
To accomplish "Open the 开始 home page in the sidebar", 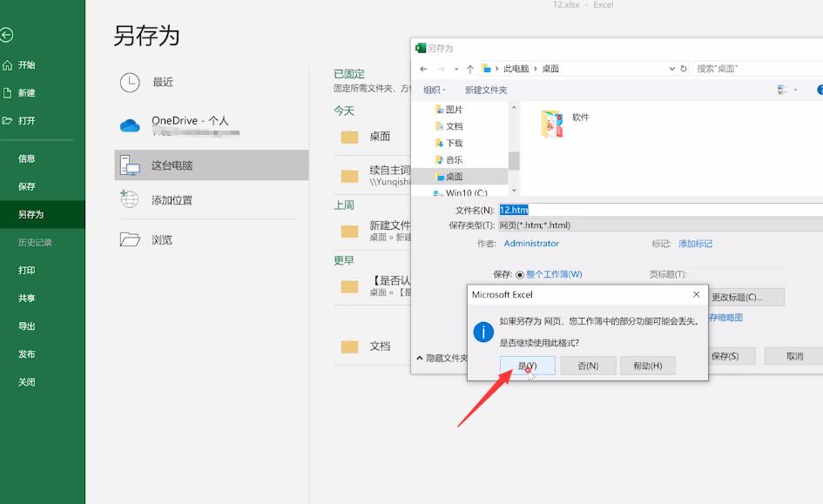I will (26, 65).
